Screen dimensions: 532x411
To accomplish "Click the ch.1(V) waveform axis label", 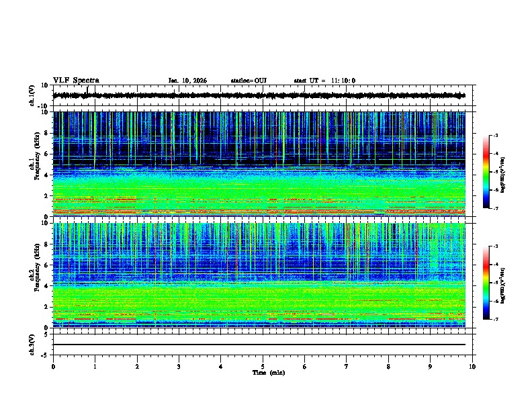I will (x=32, y=95).
